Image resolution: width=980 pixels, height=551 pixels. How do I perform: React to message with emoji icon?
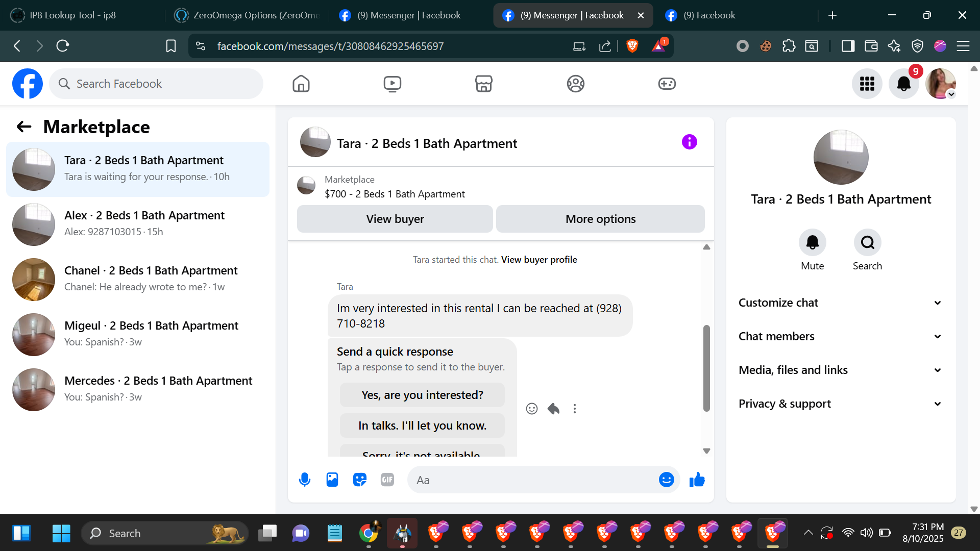532,409
